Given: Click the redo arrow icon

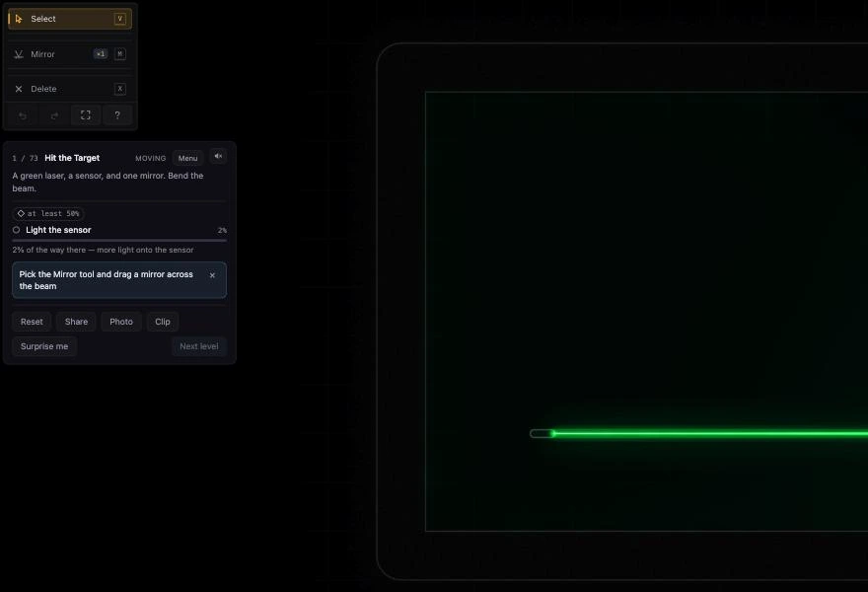Looking at the screenshot, I should 54,115.
